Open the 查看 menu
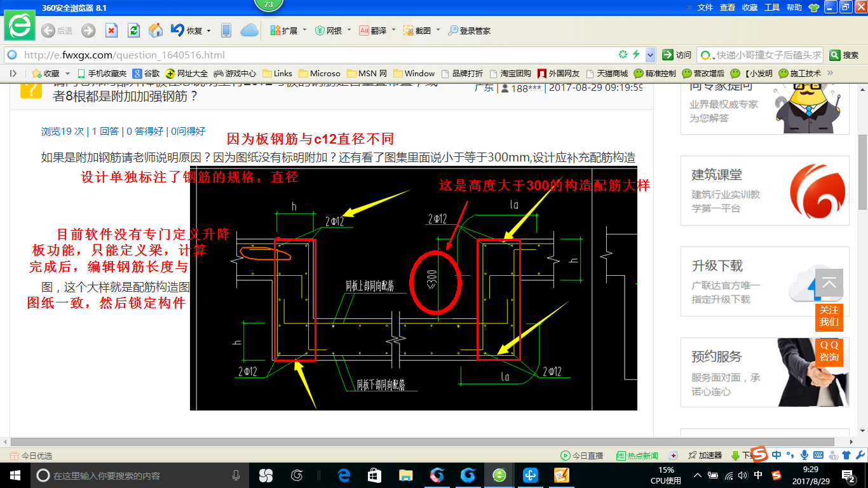This screenshot has height=488, width=868. 728,8
